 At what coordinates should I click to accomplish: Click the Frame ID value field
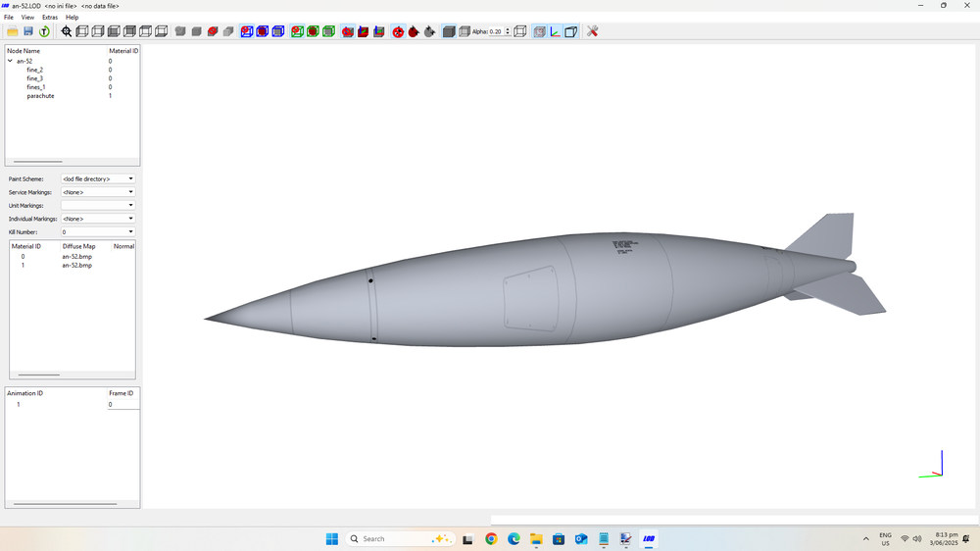tap(122, 404)
